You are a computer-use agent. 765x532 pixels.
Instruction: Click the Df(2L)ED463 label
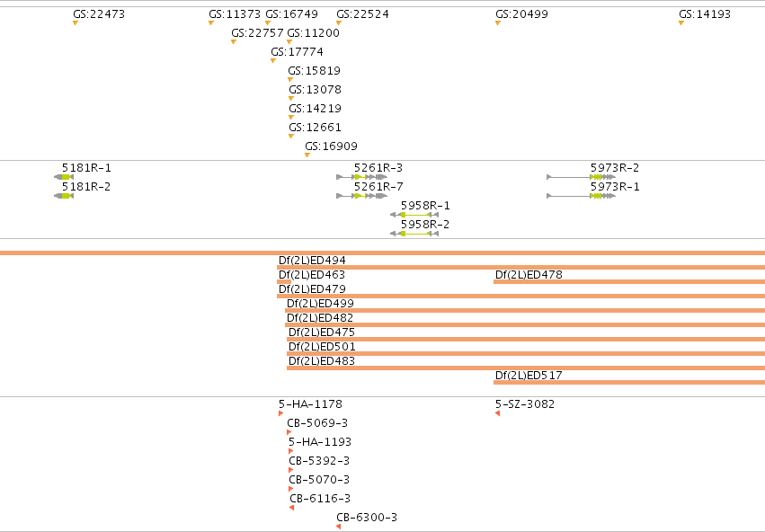312,275
